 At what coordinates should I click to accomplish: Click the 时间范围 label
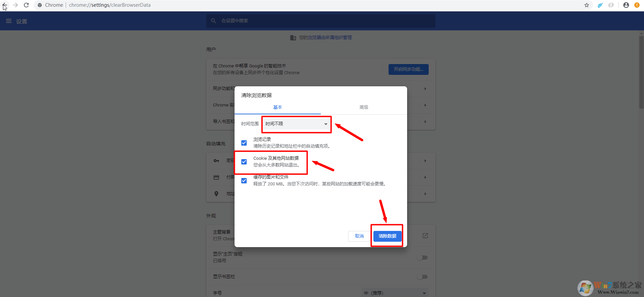(250, 124)
